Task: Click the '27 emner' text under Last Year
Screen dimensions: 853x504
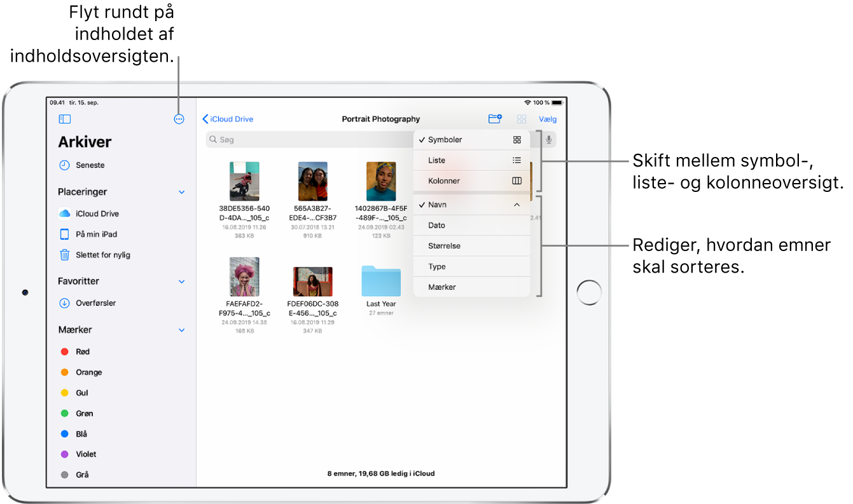Action: coord(382,313)
